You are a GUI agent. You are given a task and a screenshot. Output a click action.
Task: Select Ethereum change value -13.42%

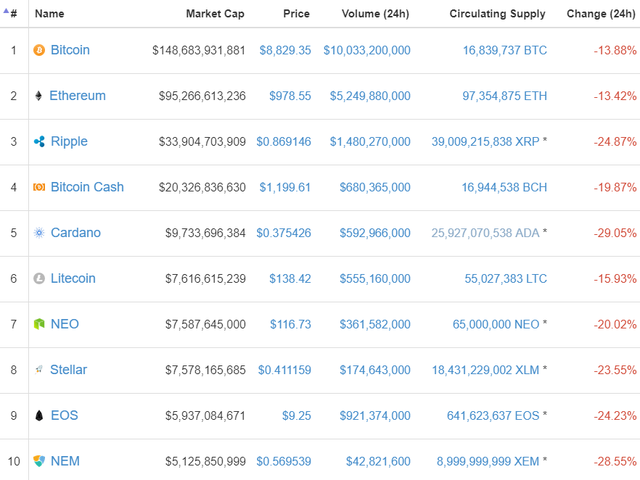coord(615,96)
